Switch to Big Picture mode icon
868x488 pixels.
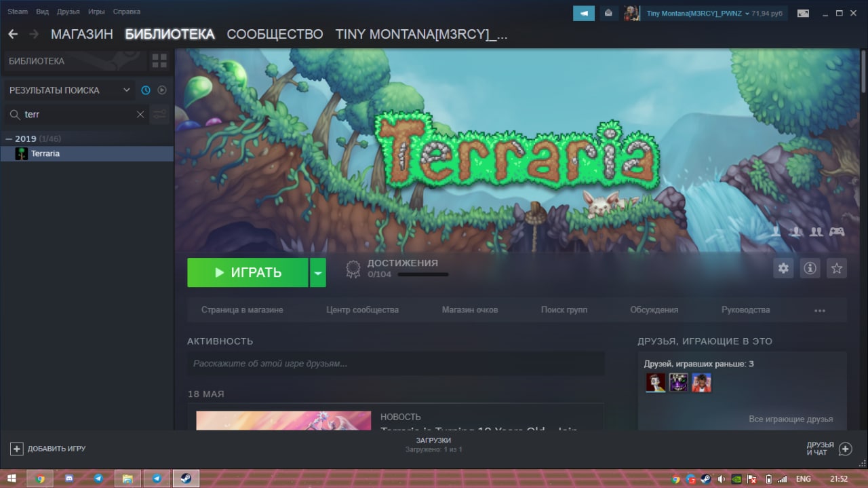(x=803, y=13)
